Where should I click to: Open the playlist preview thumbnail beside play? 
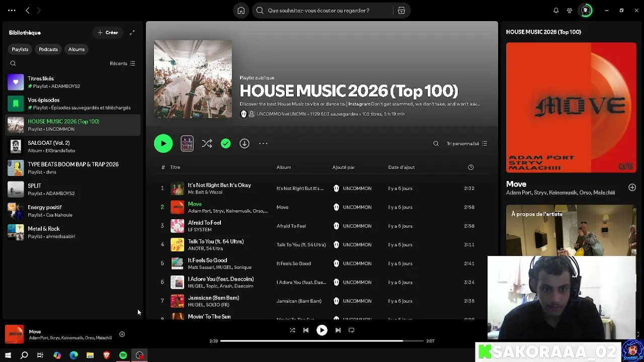[x=187, y=144]
